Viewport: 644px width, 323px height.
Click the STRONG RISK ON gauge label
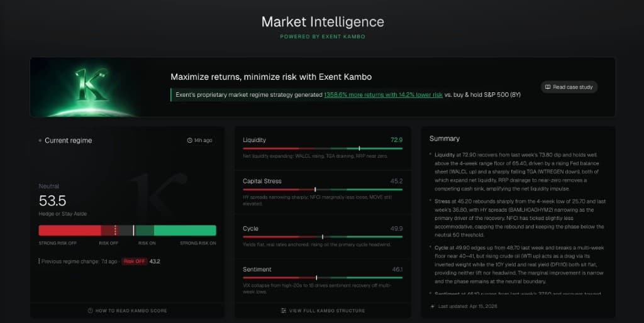click(198, 243)
